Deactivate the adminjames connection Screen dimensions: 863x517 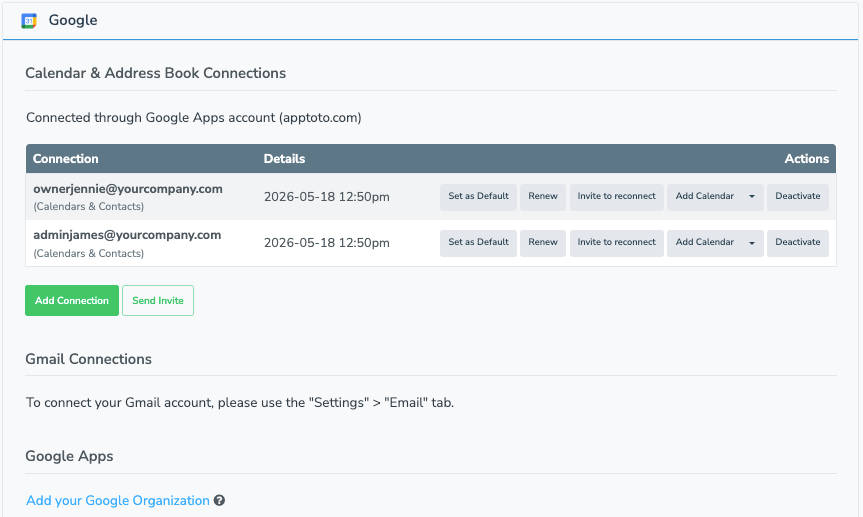point(798,243)
